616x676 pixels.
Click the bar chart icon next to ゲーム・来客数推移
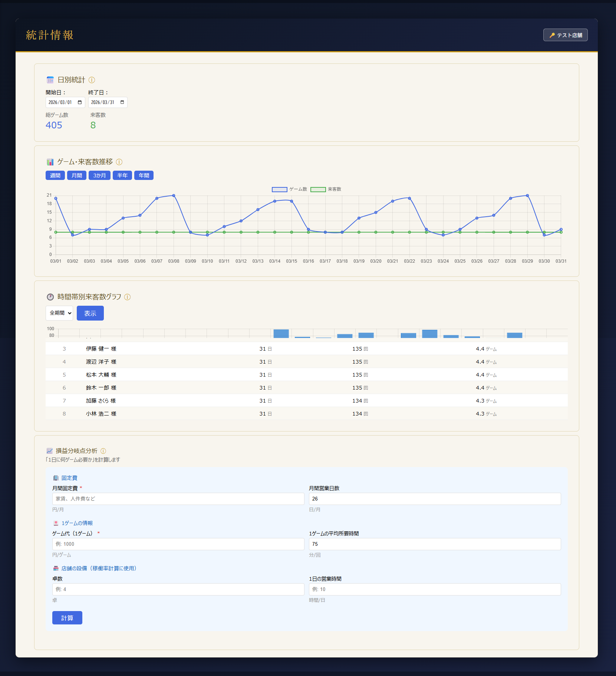[x=50, y=162]
